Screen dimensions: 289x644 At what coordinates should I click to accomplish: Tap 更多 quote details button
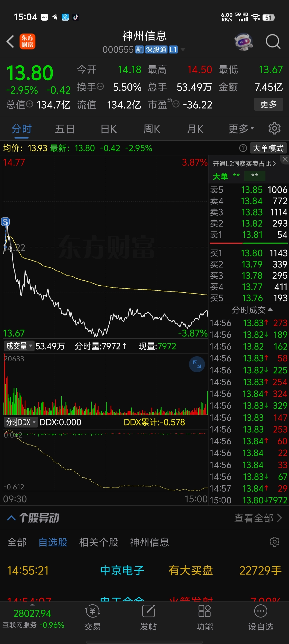[269, 104]
